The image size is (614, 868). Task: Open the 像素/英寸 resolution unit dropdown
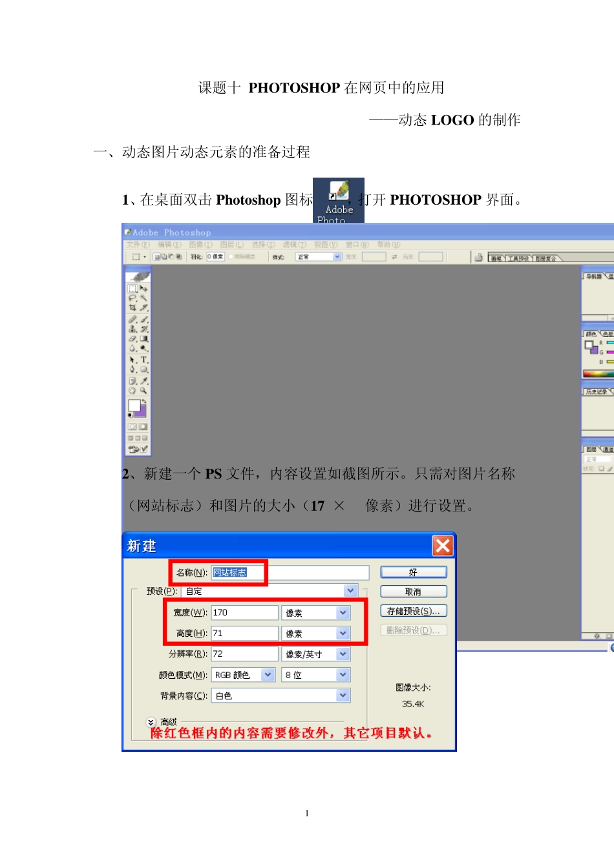click(343, 654)
